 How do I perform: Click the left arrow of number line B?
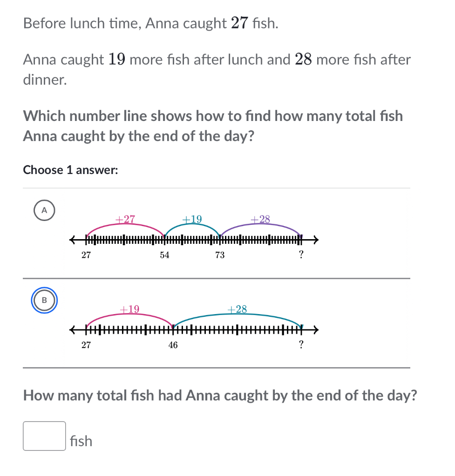tap(73, 330)
